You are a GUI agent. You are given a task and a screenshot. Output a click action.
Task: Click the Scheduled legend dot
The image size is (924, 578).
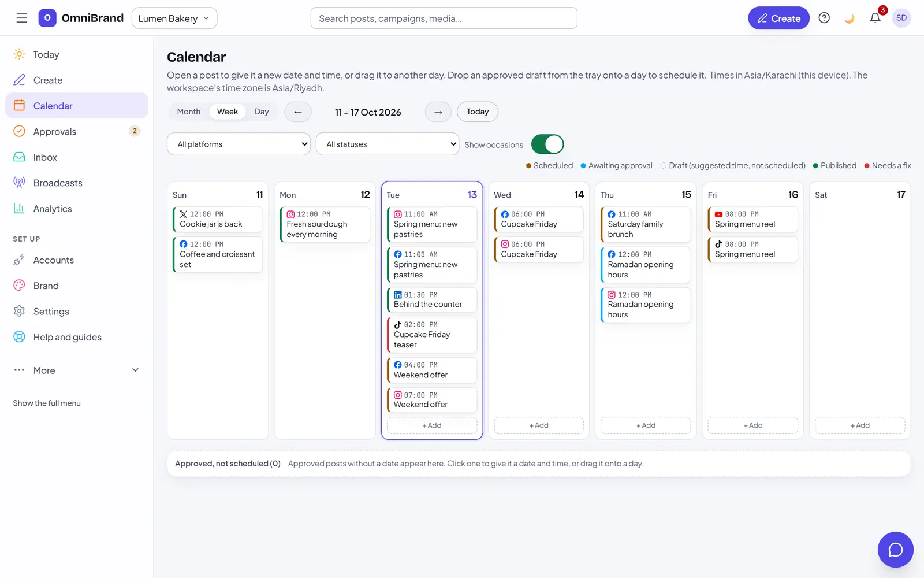coord(528,166)
